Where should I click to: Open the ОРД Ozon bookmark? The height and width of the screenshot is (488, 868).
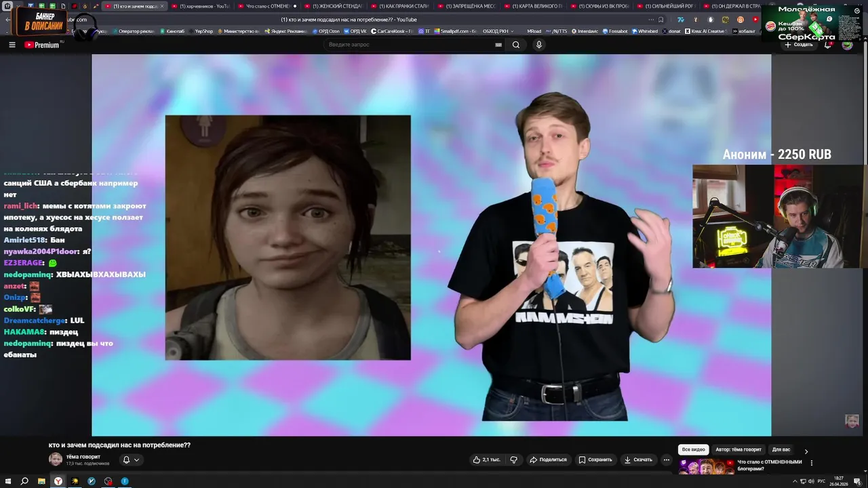point(326,31)
